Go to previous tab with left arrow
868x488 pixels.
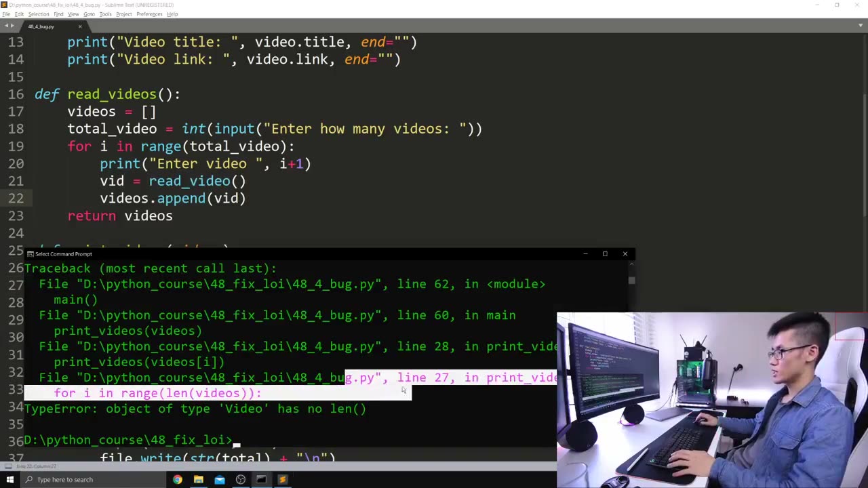pos(6,26)
